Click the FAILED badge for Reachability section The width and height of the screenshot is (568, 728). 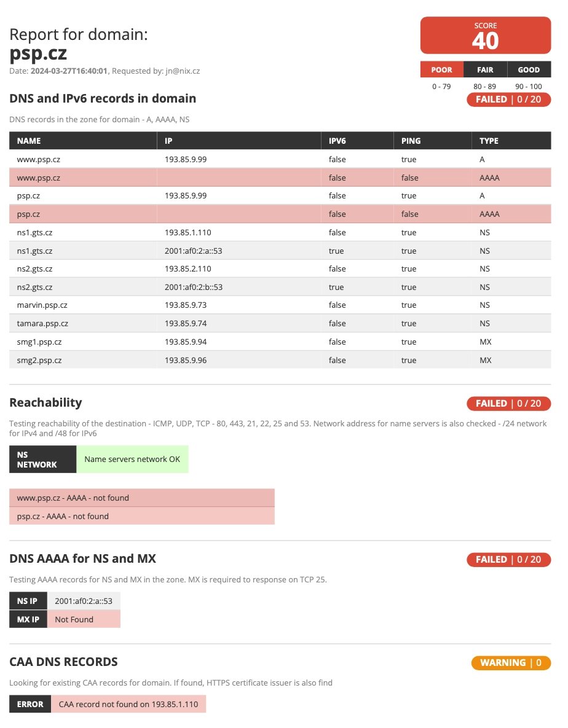[x=508, y=404]
